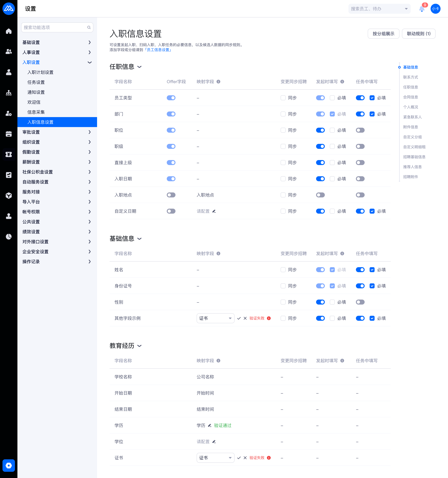Cancel X for 其他字段示例 mapping
The height and width of the screenshot is (478, 448).
pos(245,318)
